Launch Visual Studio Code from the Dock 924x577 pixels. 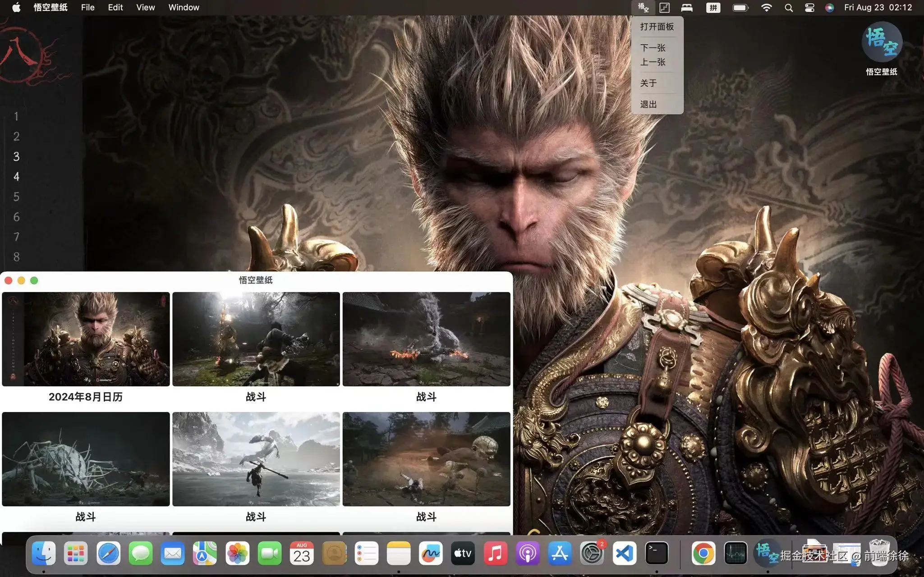(624, 553)
